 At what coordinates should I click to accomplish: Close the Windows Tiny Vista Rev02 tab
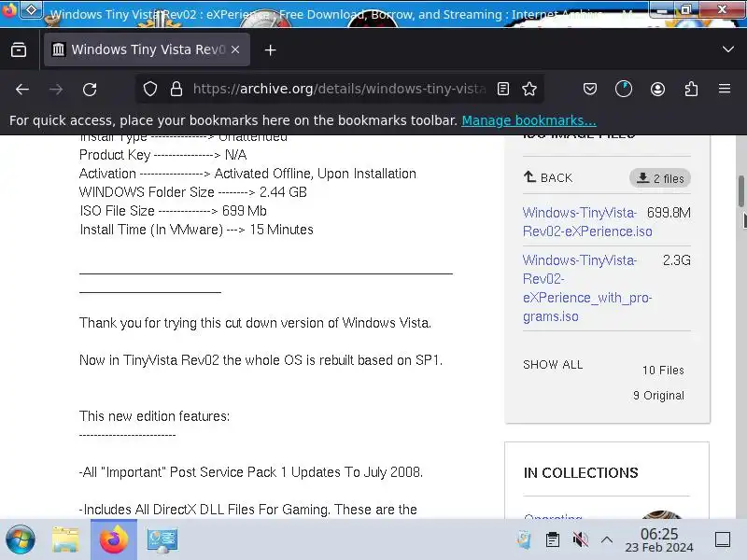[235, 49]
